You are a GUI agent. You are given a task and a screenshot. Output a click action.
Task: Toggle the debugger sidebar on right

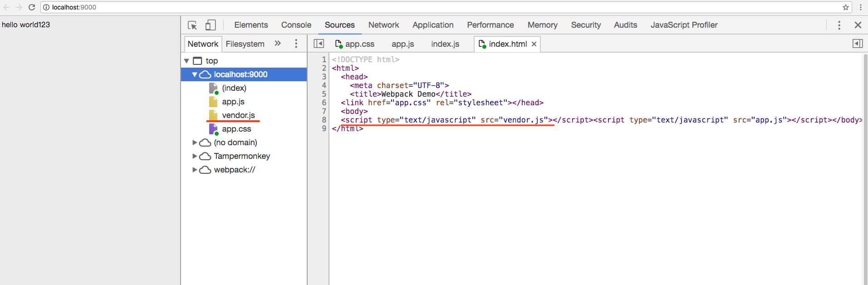(x=857, y=44)
